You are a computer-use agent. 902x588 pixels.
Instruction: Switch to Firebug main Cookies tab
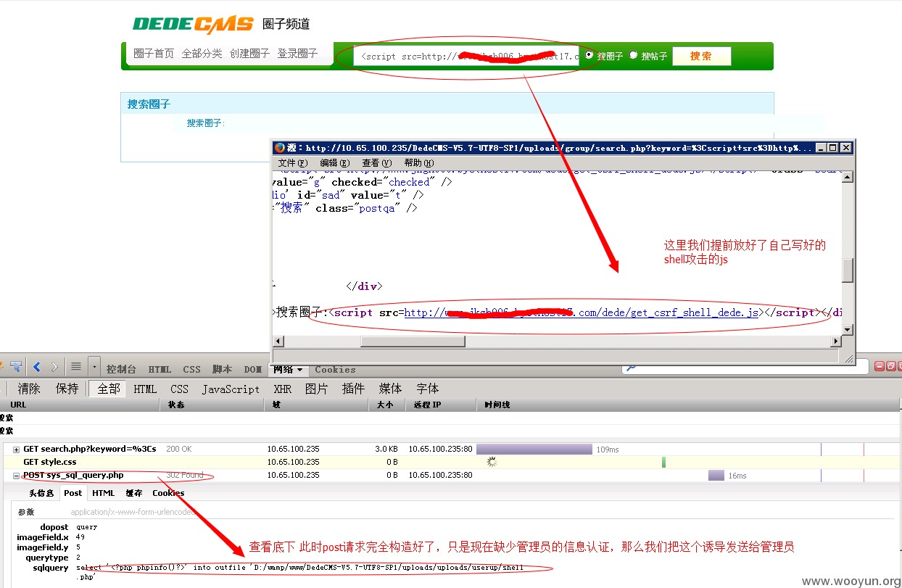(335, 370)
